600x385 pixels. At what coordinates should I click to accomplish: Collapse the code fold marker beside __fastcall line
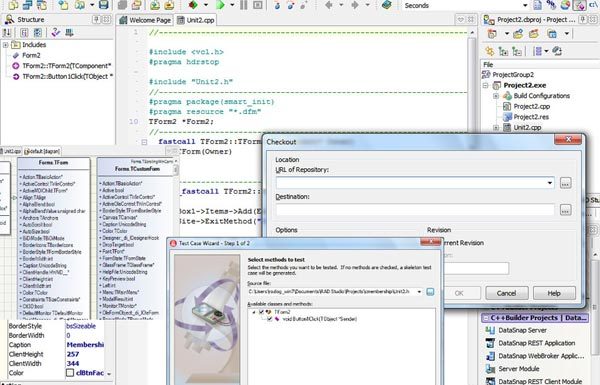pos(144,142)
